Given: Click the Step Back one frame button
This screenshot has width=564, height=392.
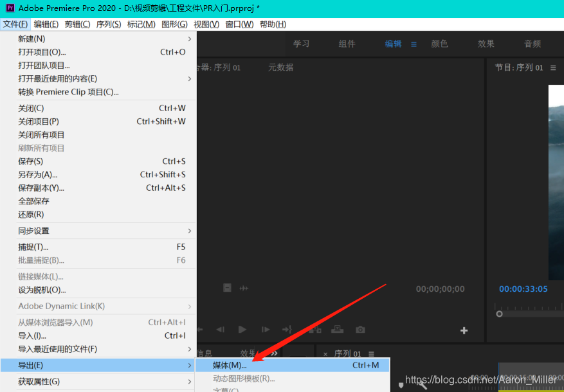Looking at the screenshot, I should pyautogui.click(x=221, y=330).
